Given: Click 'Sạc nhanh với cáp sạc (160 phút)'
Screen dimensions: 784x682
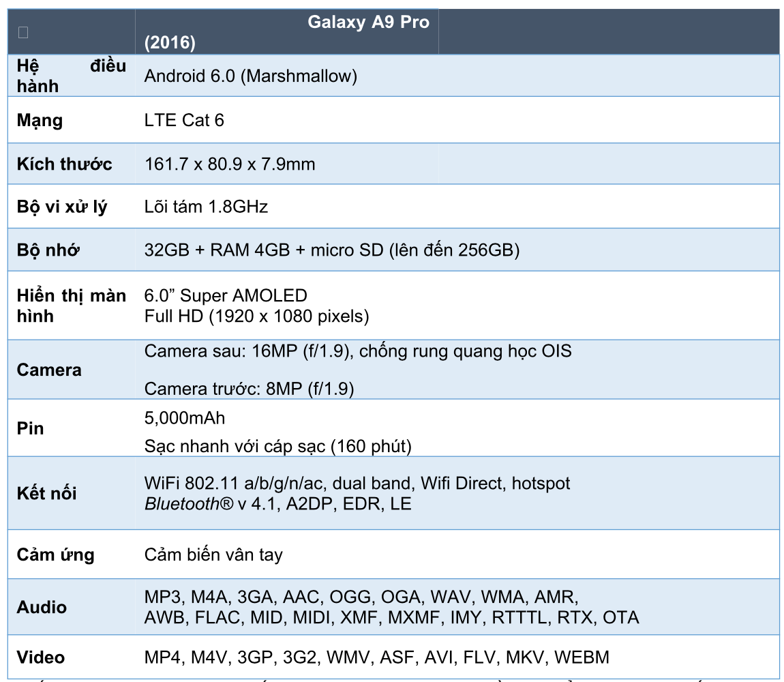Looking at the screenshot, I should pos(278,446).
